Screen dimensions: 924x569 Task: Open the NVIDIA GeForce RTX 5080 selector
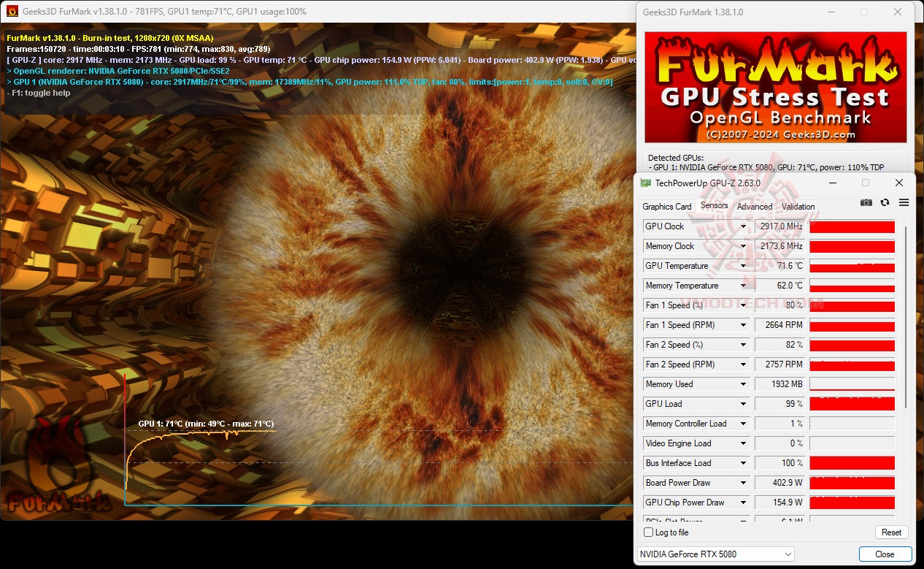(x=715, y=554)
